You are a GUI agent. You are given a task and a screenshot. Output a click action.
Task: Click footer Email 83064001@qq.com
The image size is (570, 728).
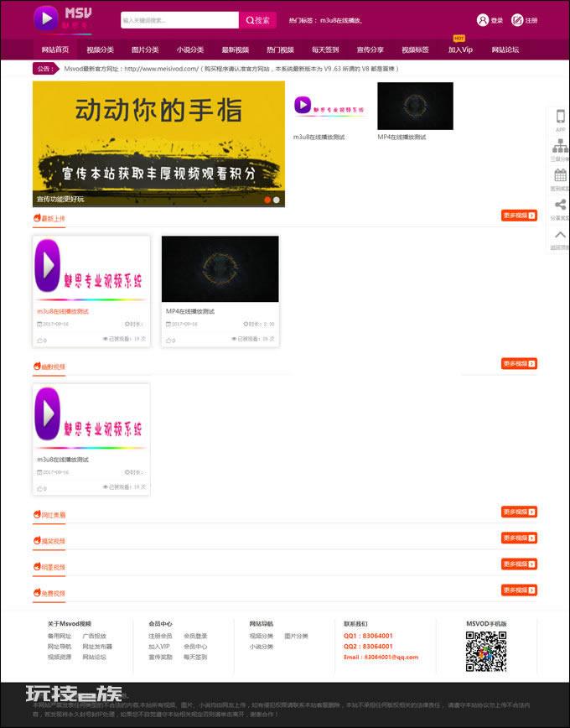coord(381,657)
